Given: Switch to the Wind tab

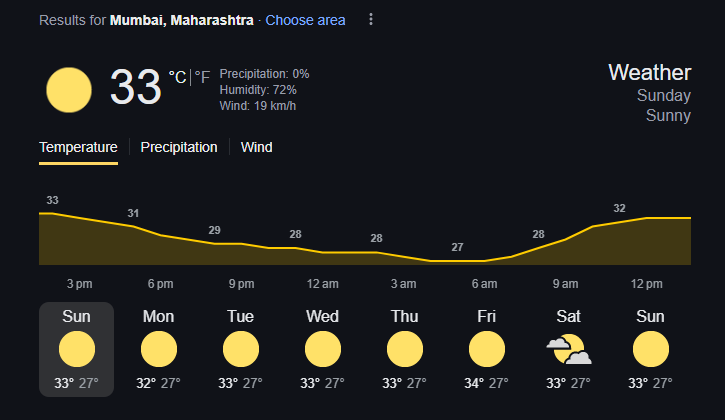Looking at the screenshot, I should pos(257,147).
